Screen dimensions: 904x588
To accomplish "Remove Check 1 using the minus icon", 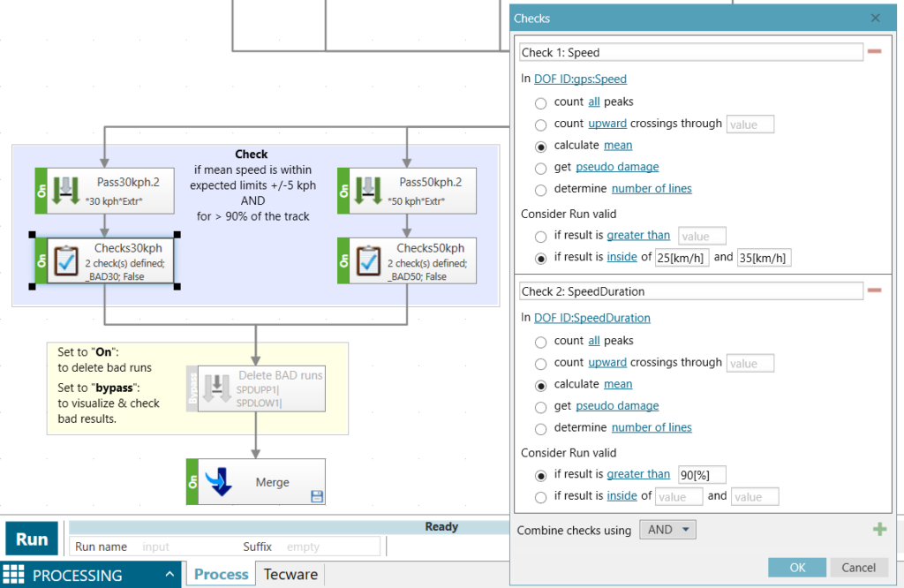I will coord(874,52).
